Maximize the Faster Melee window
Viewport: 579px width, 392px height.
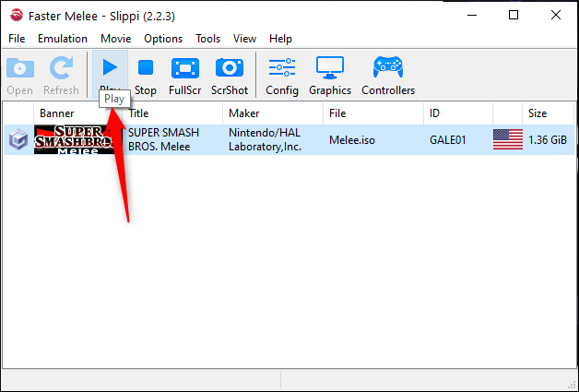click(514, 15)
